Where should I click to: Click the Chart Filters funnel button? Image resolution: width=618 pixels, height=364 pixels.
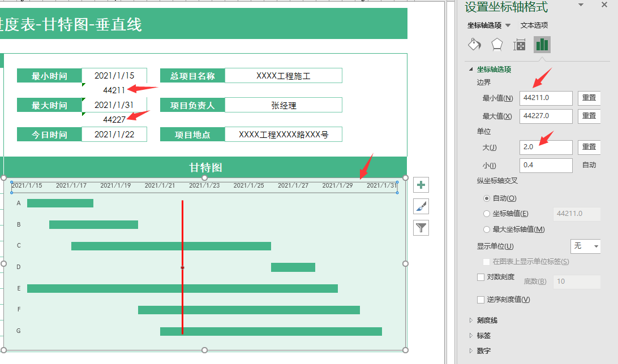coord(421,228)
